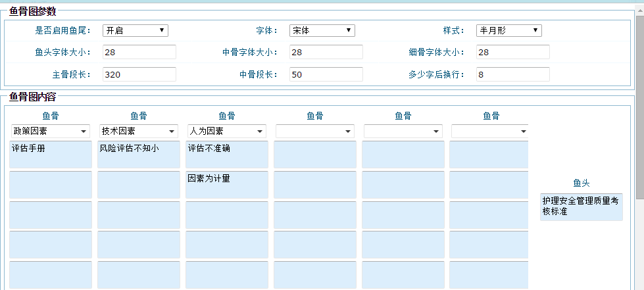Select the 评估不准确 text box

click(x=226, y=155)
